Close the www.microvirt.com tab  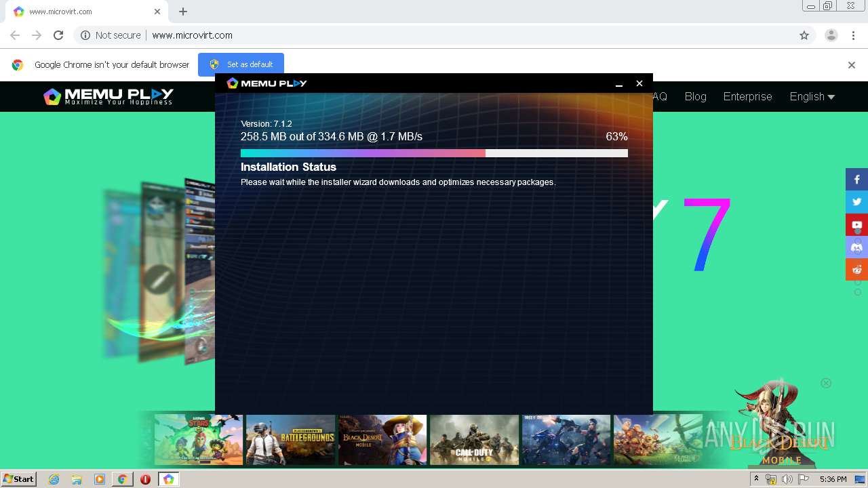157,12
